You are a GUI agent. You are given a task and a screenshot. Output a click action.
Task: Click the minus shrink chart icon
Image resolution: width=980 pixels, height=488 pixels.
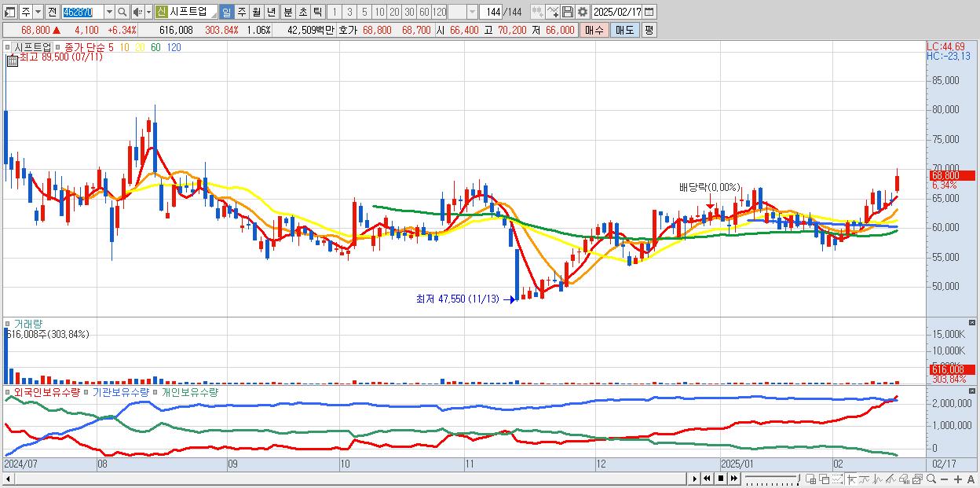click(945, 479)
